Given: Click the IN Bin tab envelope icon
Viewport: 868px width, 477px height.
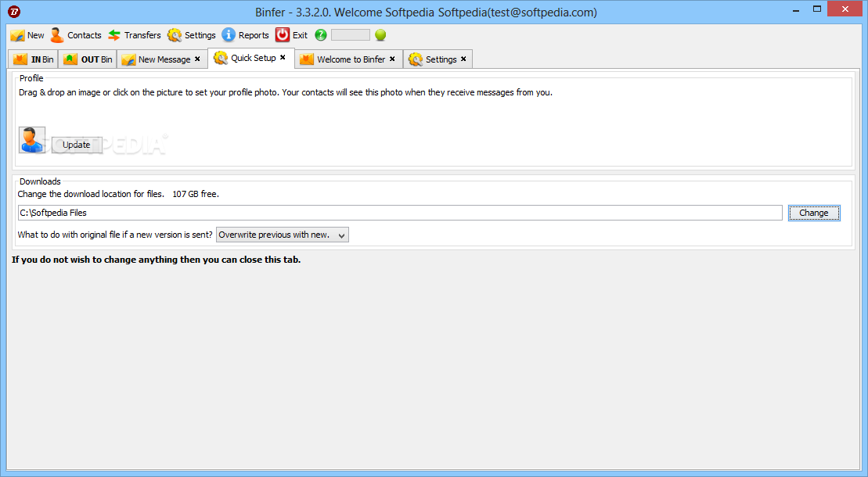Looking at the screenshot, I should coord(20,59).
